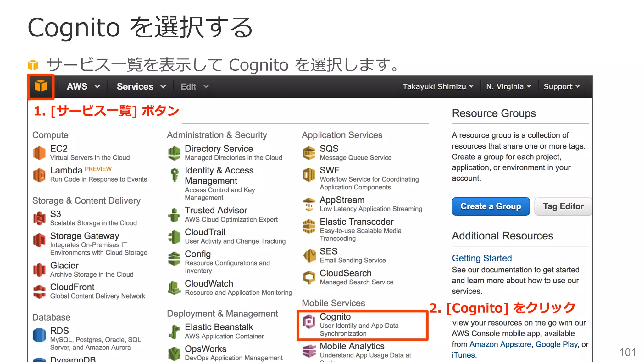The width and height of the screenshot is (644, 362).
Task: Open the OpsWorks icon
Action: click(x=174, y=353)
